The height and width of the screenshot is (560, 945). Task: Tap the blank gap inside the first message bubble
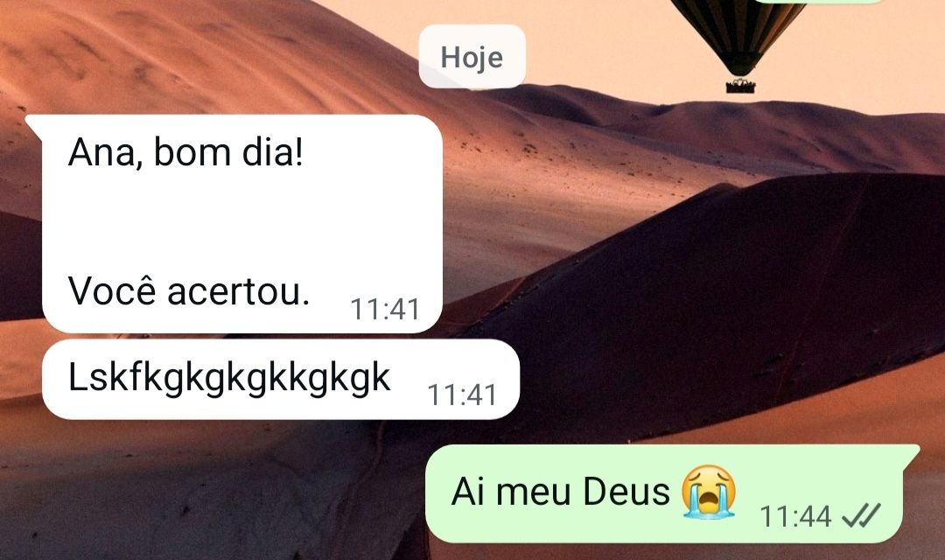(x=241, y=221)
